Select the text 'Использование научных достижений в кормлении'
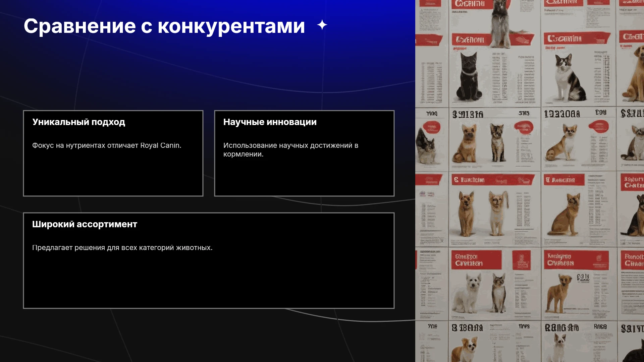644x362 pixels. 291,150
